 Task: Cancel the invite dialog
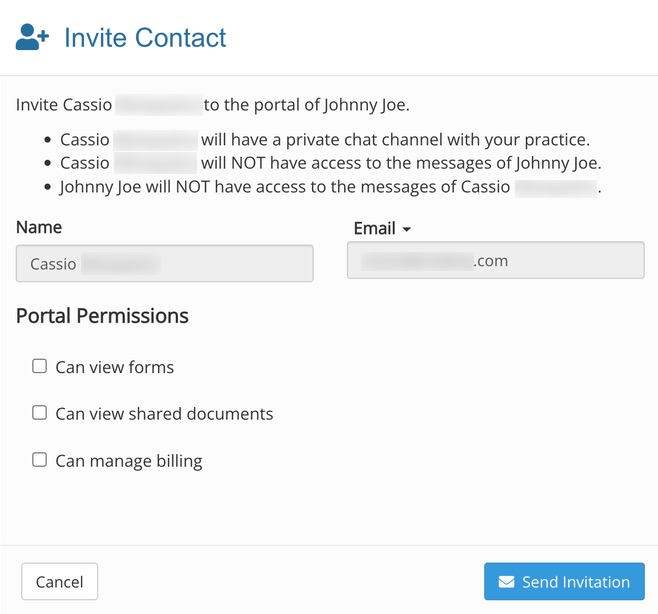(60, 581)
